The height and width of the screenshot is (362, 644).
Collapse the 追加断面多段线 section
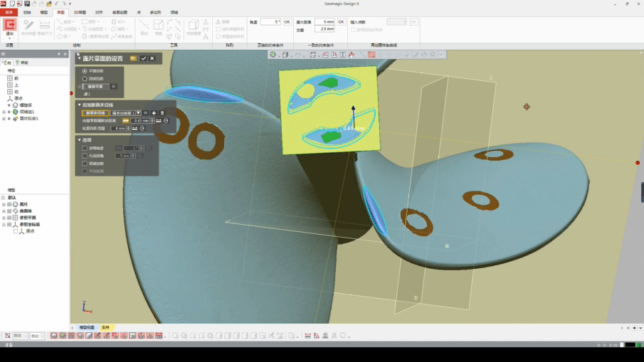[x=80, y=105]
